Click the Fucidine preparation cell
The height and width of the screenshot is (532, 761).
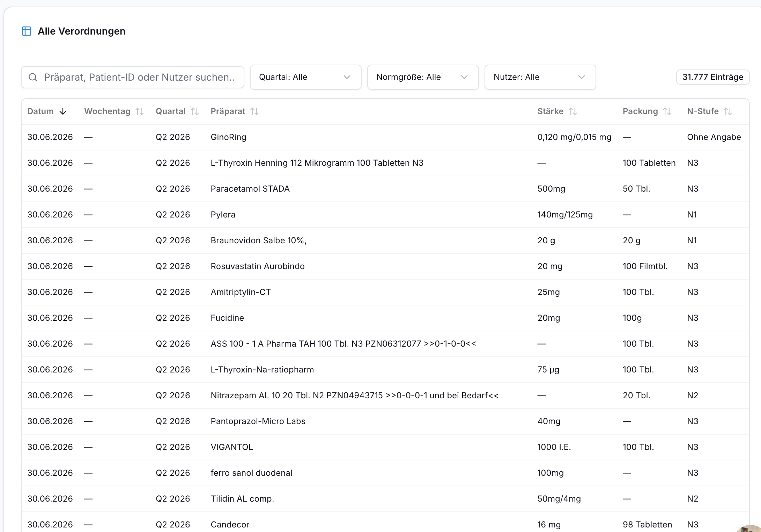[227, 318]
